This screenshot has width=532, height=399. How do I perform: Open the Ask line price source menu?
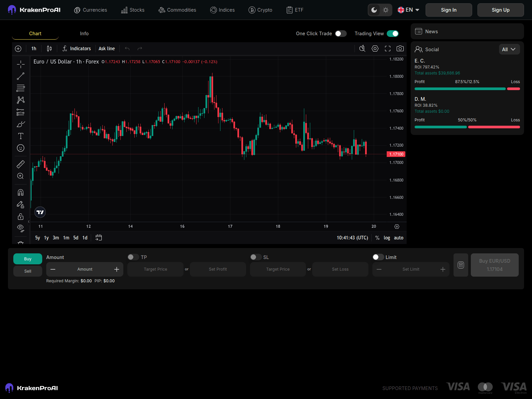click(107, 49)
